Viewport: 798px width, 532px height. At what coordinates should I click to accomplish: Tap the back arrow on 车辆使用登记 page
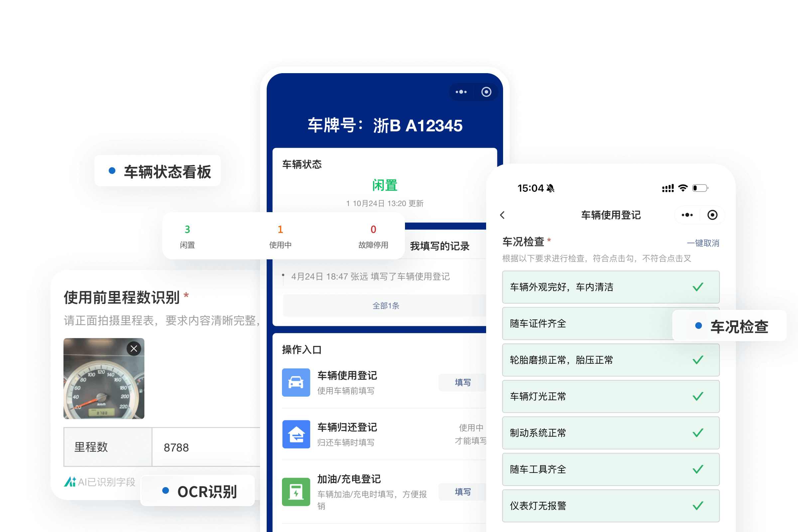click(502, 215)
